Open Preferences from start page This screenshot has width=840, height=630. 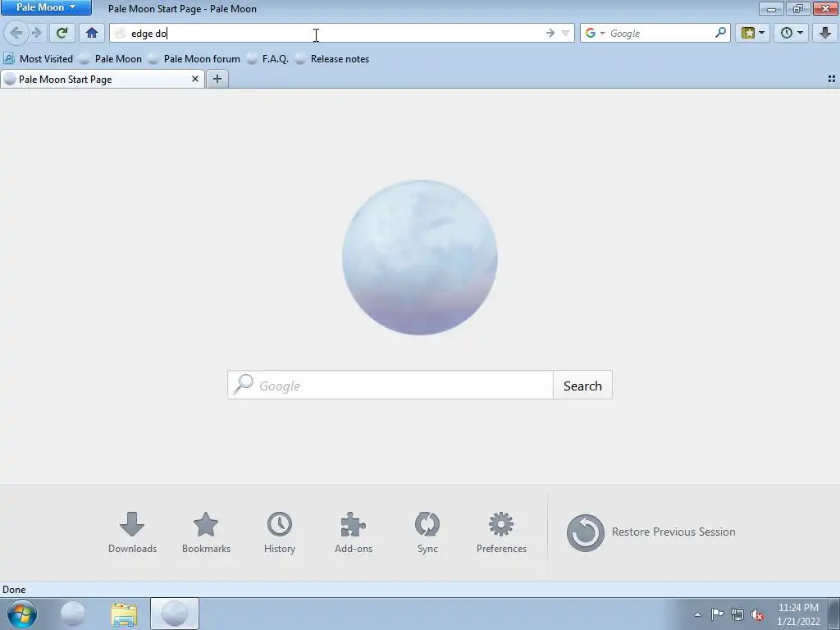501,532
